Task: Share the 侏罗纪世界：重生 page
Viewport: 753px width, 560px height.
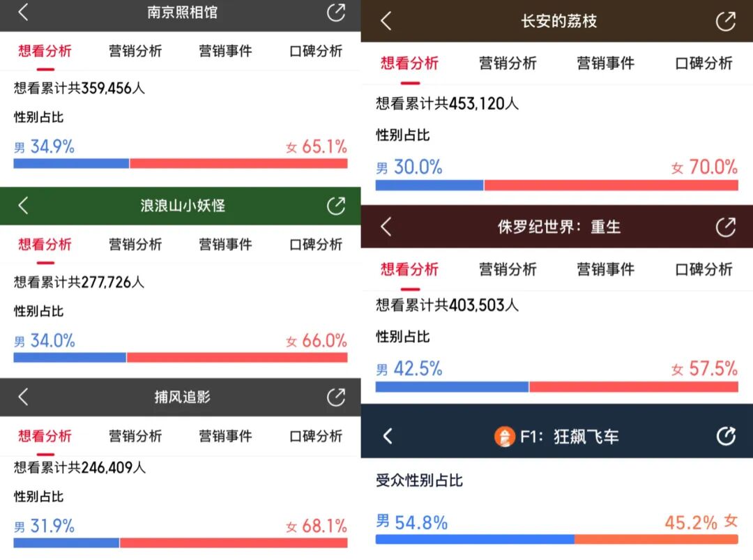Action: tap(726, 227)
